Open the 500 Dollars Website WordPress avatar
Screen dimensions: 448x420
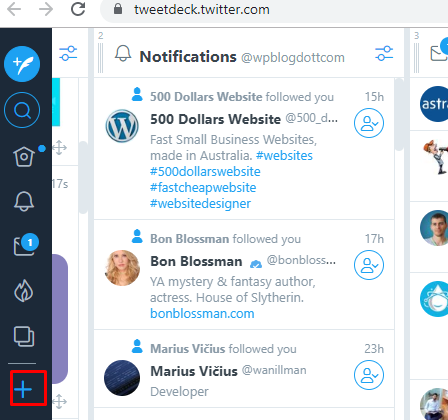[122, 126]
